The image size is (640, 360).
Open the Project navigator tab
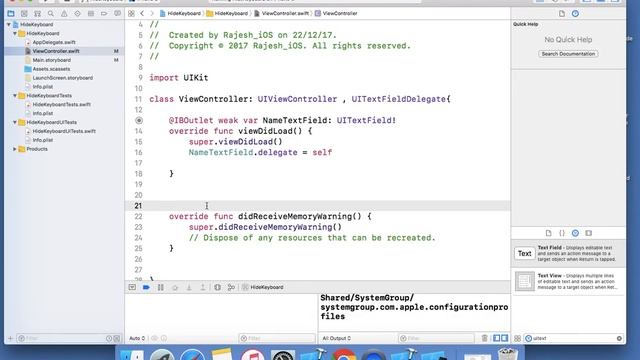11,13
